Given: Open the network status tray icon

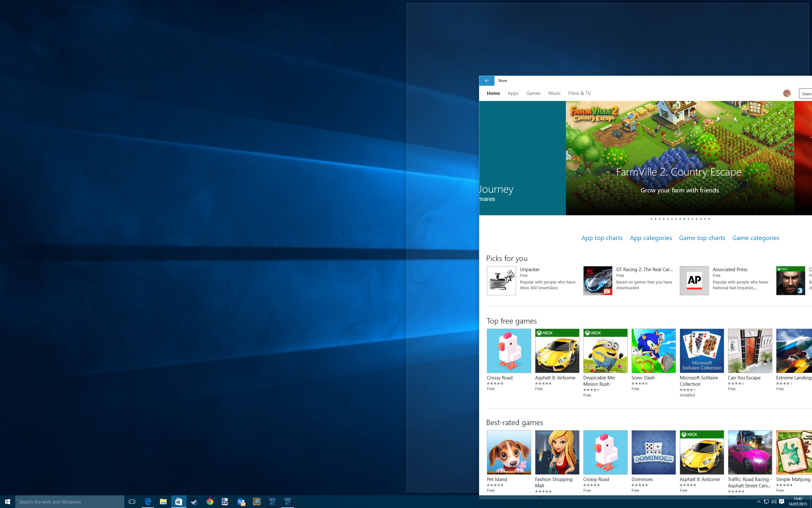Looking at the screenshot, I should tap(766, 502).
